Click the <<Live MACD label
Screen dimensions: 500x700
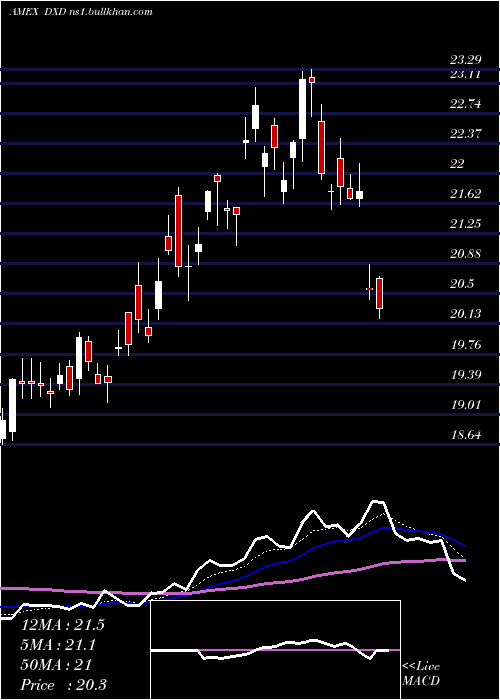point(421,673)
